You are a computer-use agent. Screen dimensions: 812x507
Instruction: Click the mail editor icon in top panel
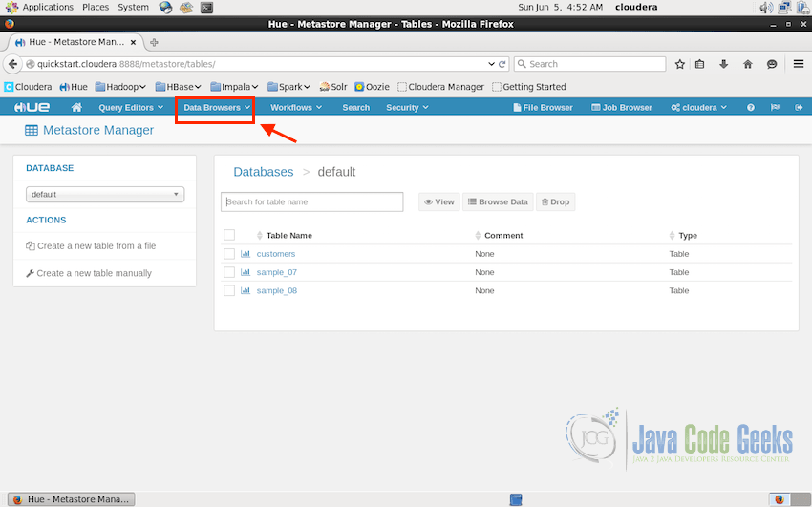coord(186,8)
